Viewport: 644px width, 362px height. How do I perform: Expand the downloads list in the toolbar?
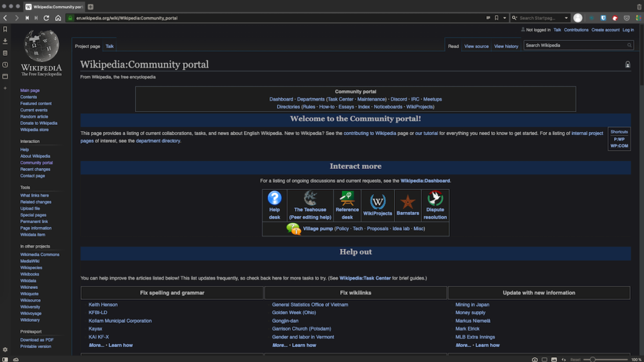click(x=6, y=40)
